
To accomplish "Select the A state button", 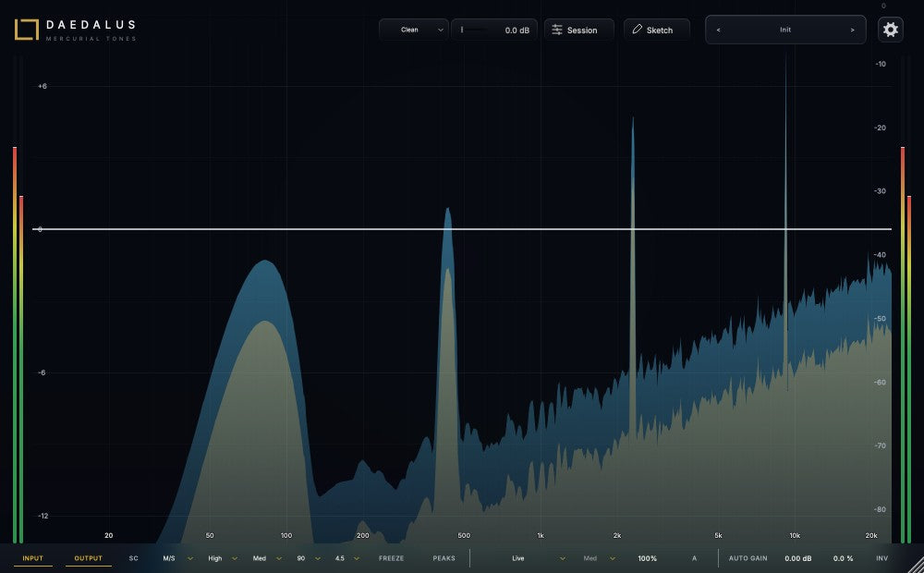I will (694, 558).
